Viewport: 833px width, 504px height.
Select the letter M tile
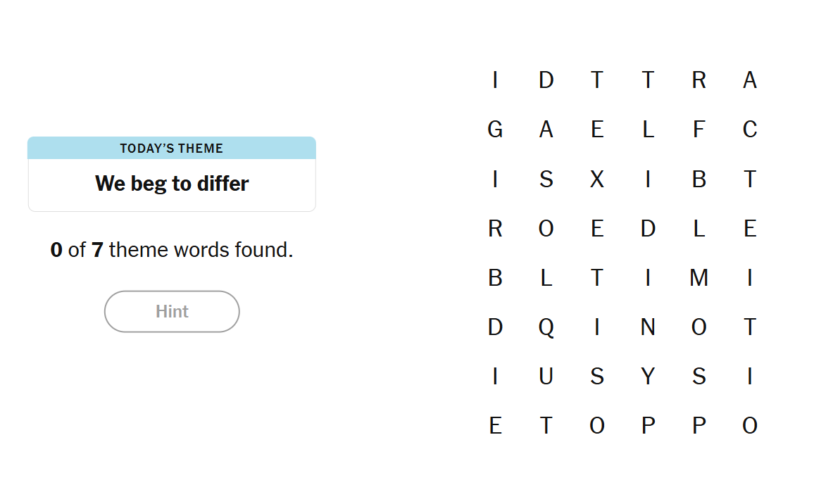pos(699,278)
